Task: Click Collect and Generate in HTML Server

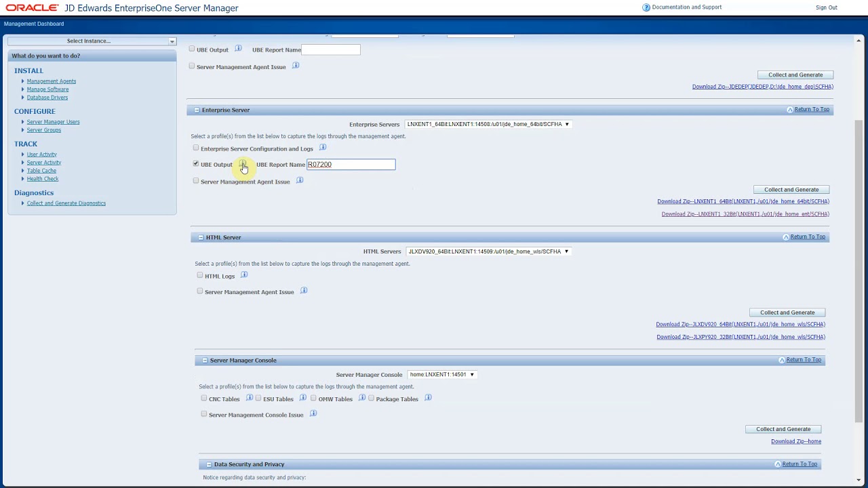Action: coord(787,312)
